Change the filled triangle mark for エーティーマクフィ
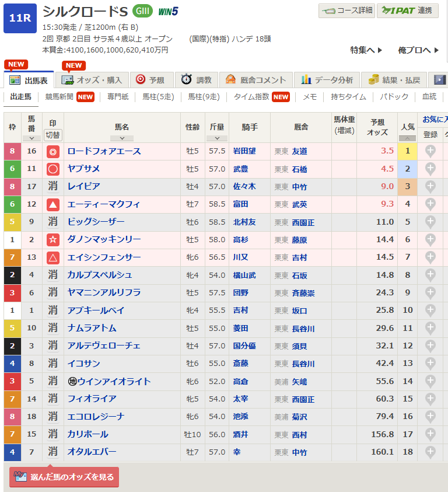Image resolution: width=448 pixels, height=492 pixels. coord(52,205)
